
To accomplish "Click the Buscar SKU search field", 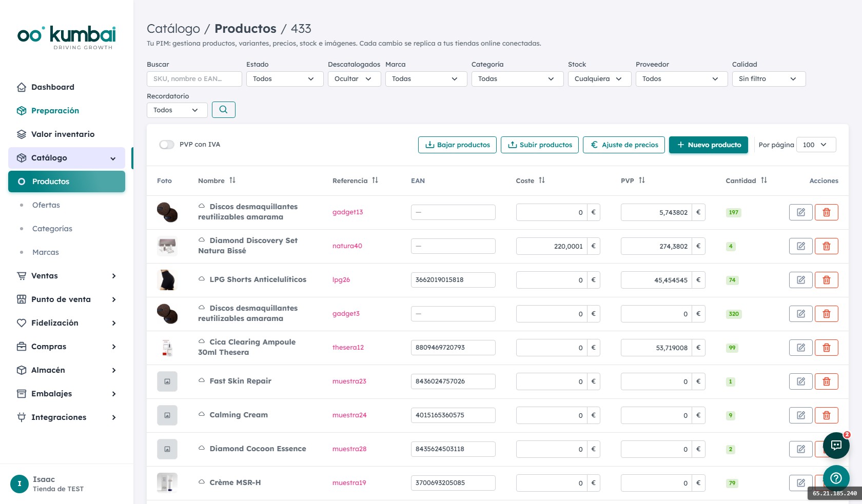I will (x=194, y=79).
